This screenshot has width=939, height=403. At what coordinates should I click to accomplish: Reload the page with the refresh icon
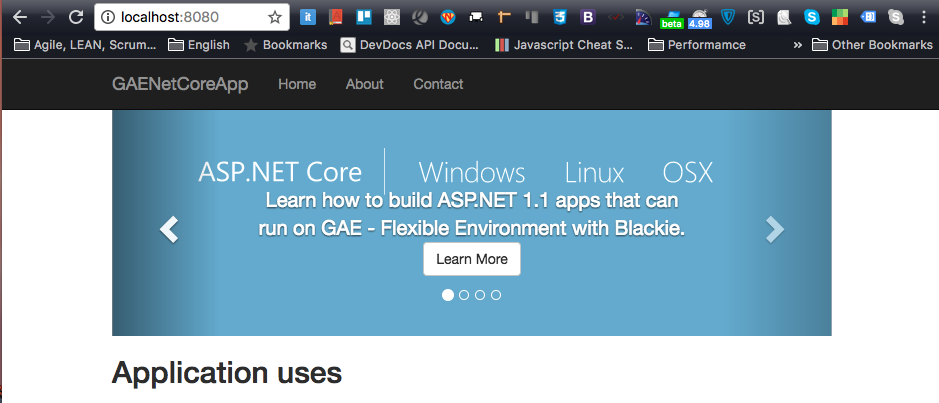click(76, 17)
